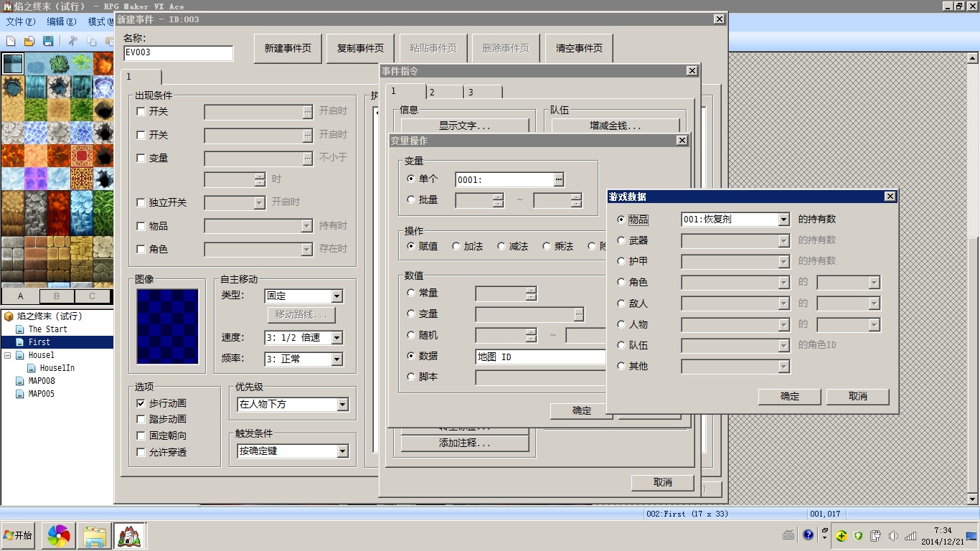The image size is (980, 551).
Task: Click the blue checkered event image box
Action: coord(167,326)
